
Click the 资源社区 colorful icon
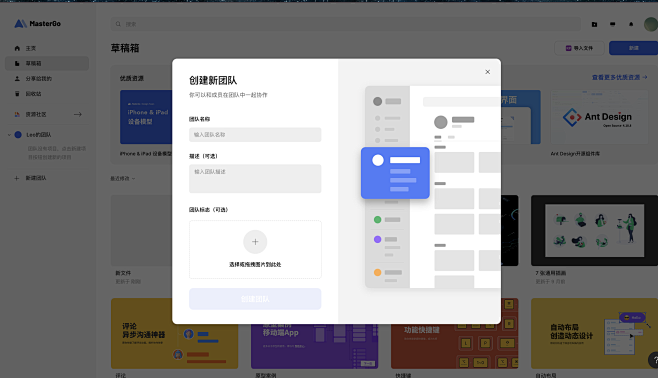pyautogui.click(x=17, y=114)
